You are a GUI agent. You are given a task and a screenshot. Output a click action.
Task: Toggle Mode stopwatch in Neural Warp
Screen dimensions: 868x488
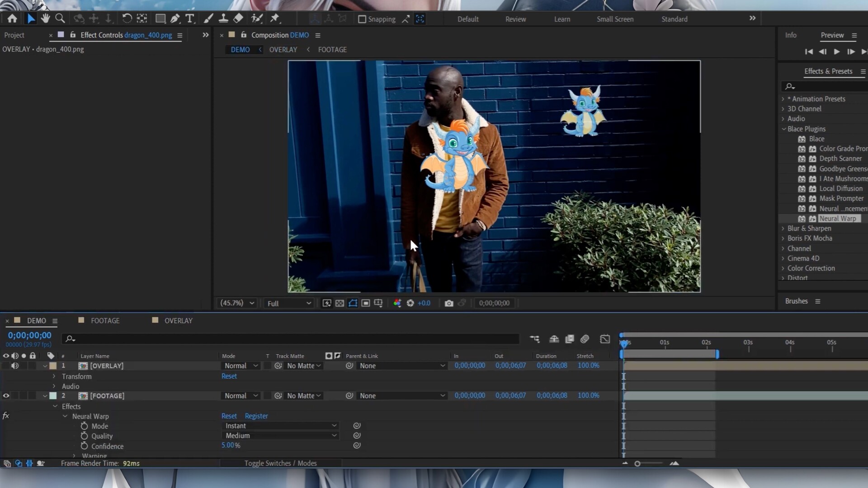[x=84, y=426]
